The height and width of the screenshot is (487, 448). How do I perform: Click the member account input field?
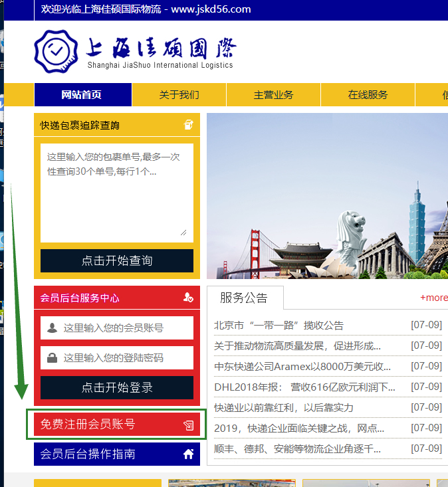point(123,328)
